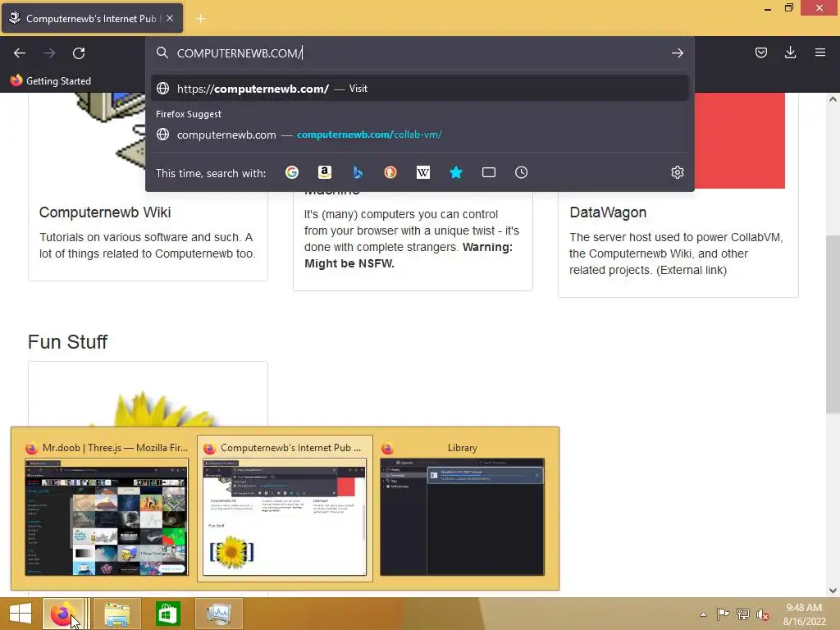840x630 pixels.
Task: Select the Computernewb's Internet Pub tab
Action: point(92,18)
